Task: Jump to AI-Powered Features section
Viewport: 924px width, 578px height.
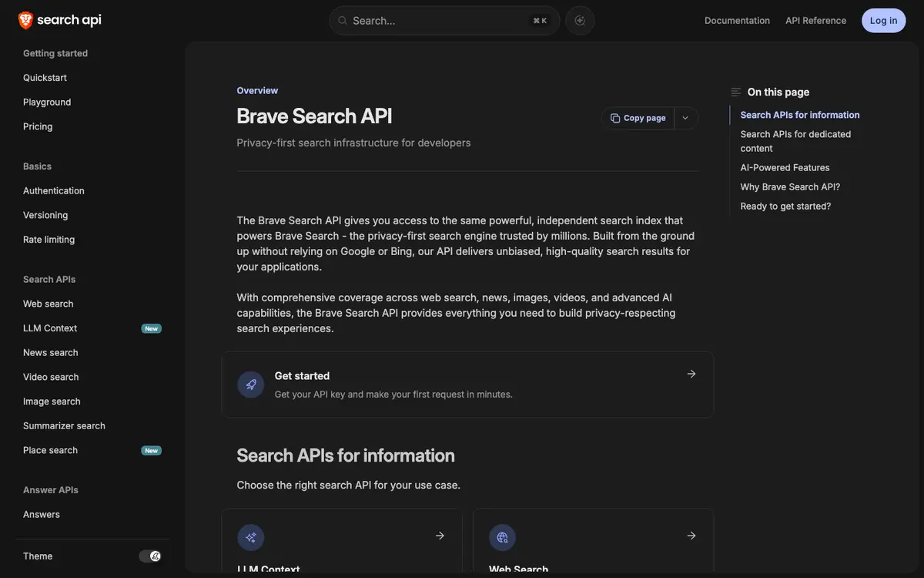Action: (785, 167)
